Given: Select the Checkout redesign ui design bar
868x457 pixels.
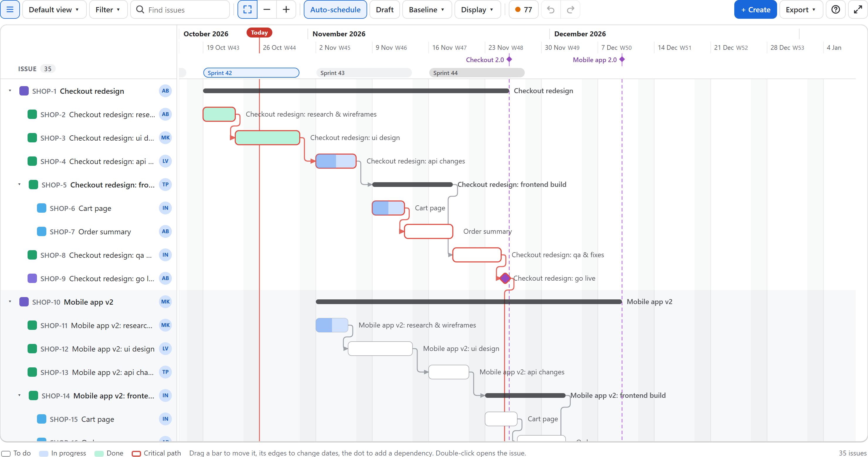Looking at the screenshot, I should pos(267,138).
